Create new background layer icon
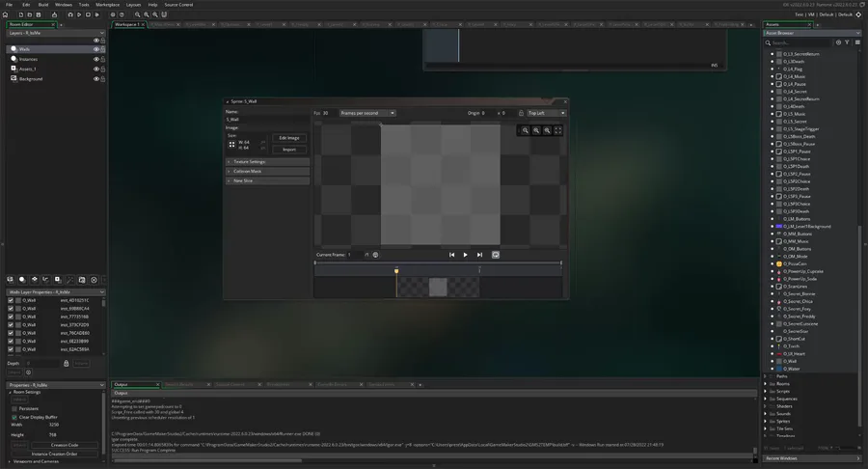The width and height of the screenshot is (868, 469). (10, 280)
